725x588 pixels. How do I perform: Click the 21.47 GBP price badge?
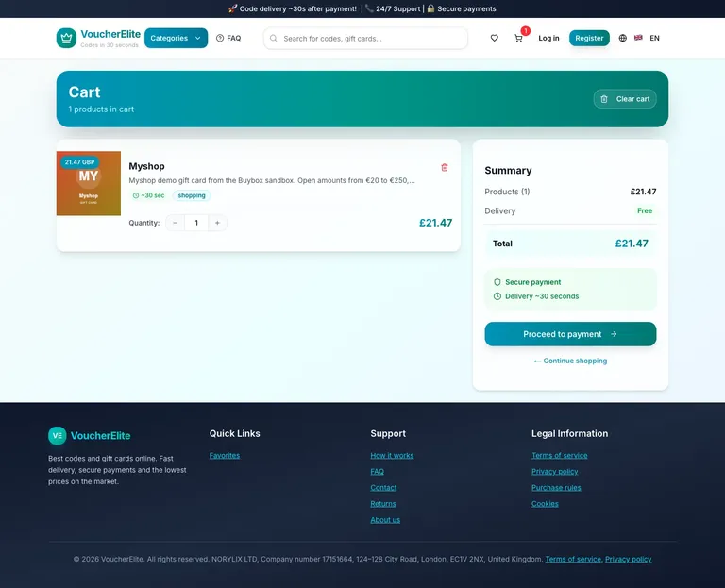click(x=79, y=162)
